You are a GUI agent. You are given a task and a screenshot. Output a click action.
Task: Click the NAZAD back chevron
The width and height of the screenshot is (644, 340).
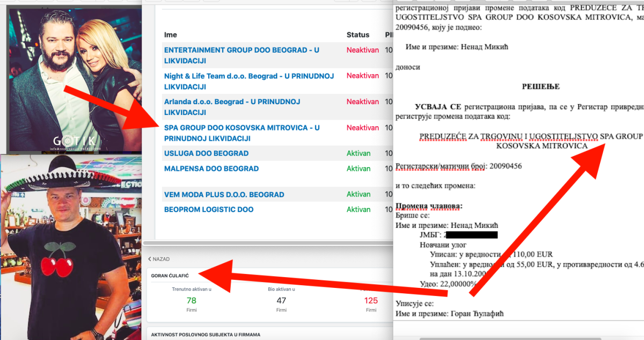pos(150,259)
